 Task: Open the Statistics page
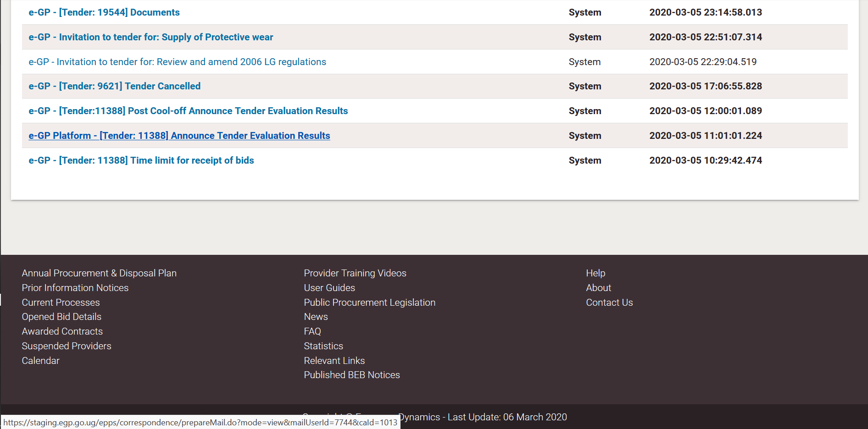(x=323, y=346)
